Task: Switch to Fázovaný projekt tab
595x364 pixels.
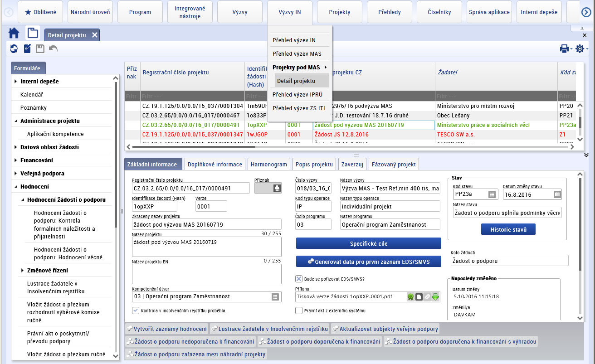Action: [394, 165]
